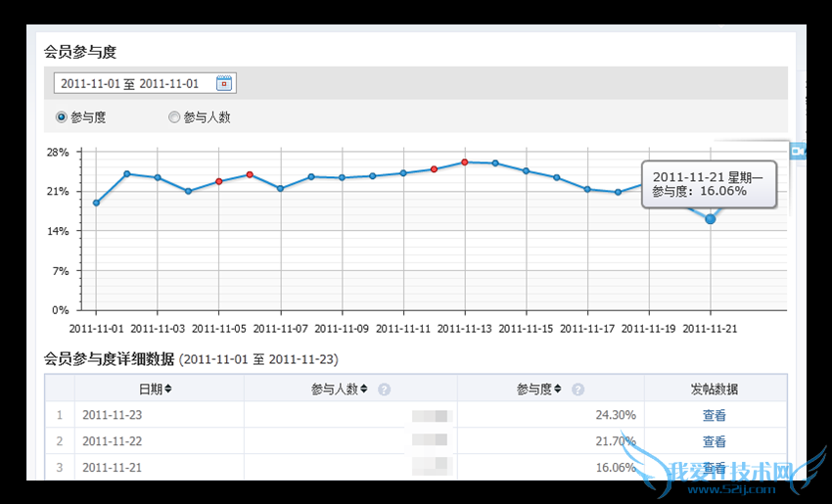Select the 参与度 radio button
This screenshot has height=504, width=832.
(62, 117)
